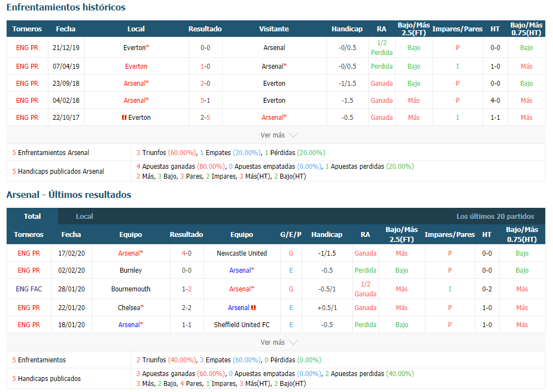Click Everton visitor in 04/02/18 row
Viewport: 553px width, 392px height.
274,101
